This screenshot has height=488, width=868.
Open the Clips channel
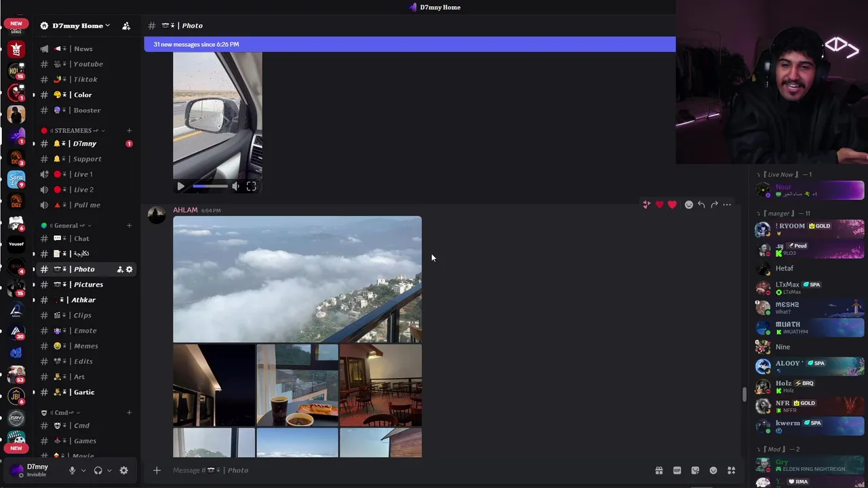pyautogui.click(x=82, y=315)
